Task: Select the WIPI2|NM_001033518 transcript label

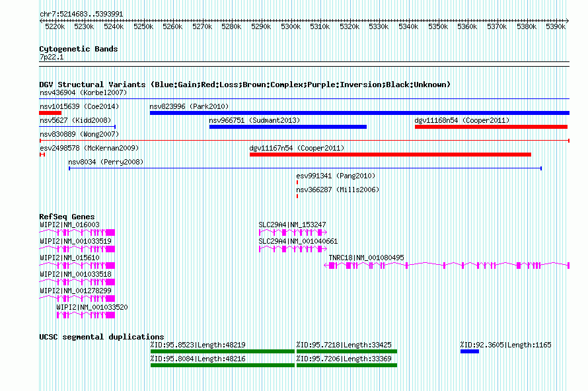Action: click(75, 274)
